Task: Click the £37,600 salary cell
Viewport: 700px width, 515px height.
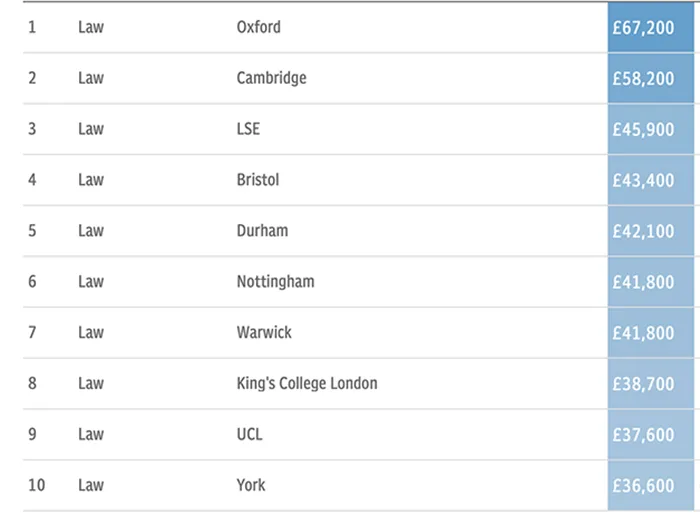Action: click(651, 434)
